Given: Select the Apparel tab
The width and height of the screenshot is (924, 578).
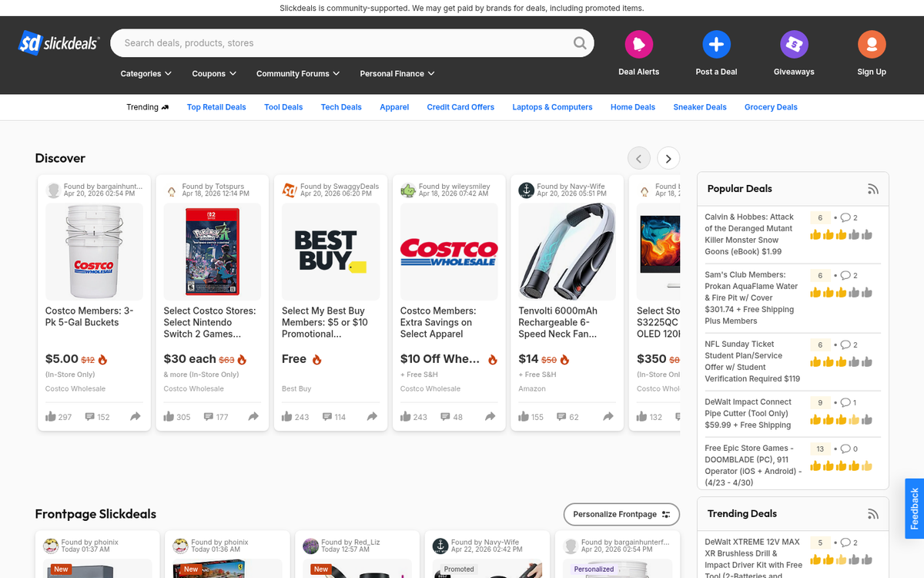Looking at the screenshot, I should point(394,107).
